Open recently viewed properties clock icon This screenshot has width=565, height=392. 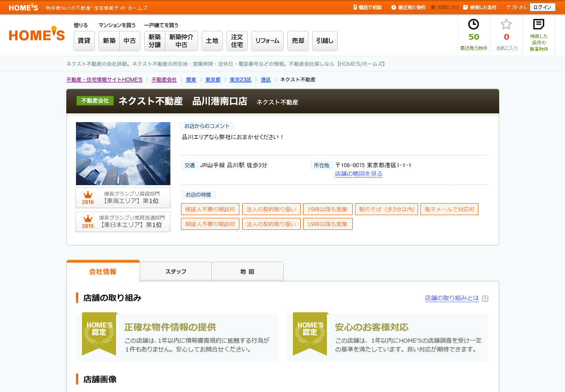click(x=473, y=24)
